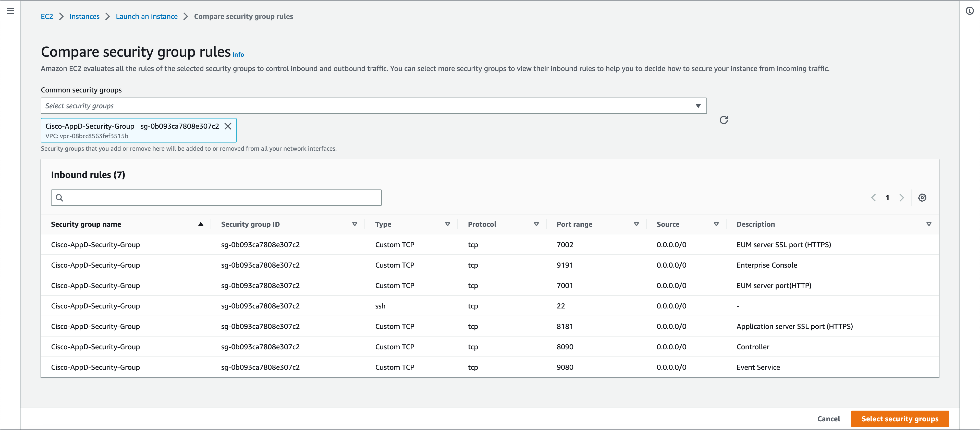This screenshot has width=980, height=430.
Task: Select port 8181 cell
Action: point(565,327)
